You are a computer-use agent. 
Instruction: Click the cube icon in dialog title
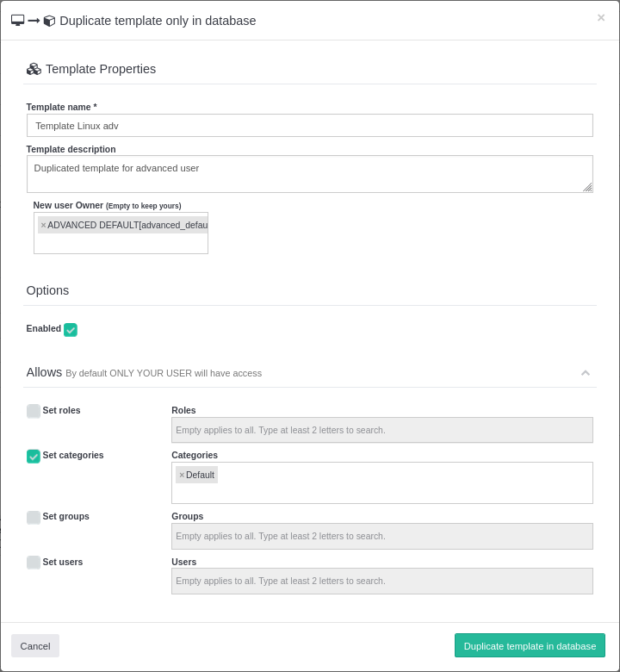[x=49, y=21]
